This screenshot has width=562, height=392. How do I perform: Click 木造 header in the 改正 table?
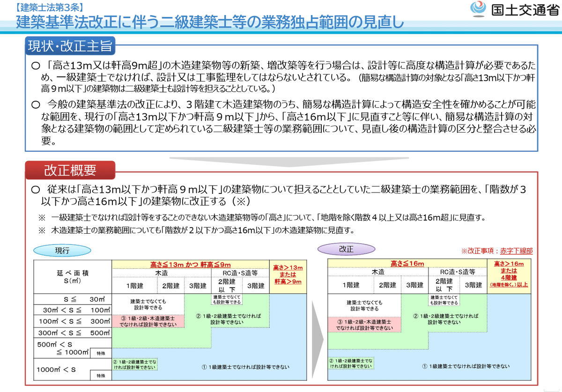coord(378,272)
